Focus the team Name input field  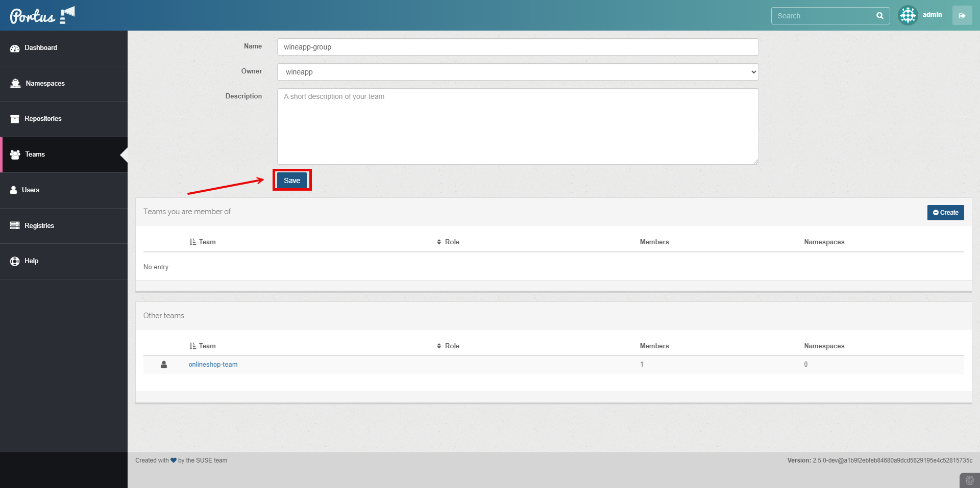click(x=518, y=47)
